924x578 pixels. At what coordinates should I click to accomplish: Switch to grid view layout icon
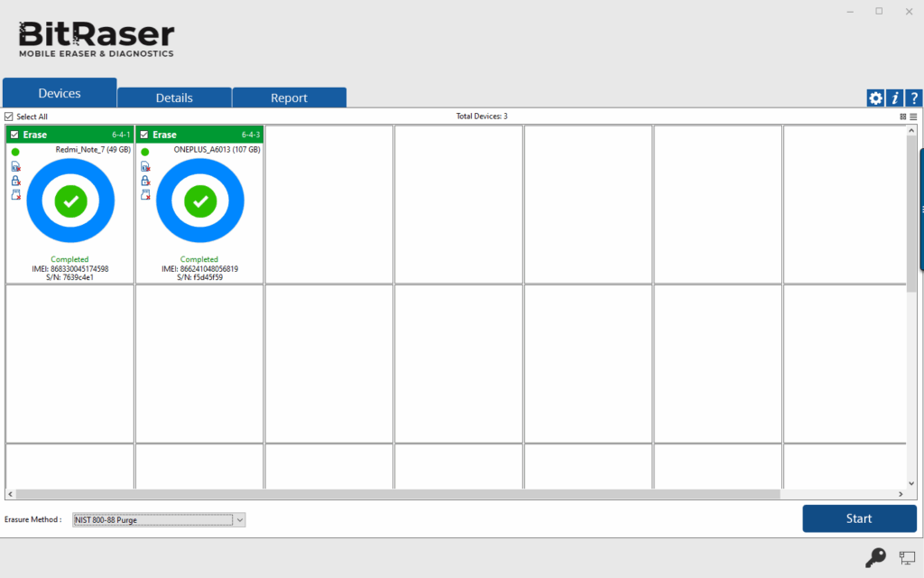902,117
